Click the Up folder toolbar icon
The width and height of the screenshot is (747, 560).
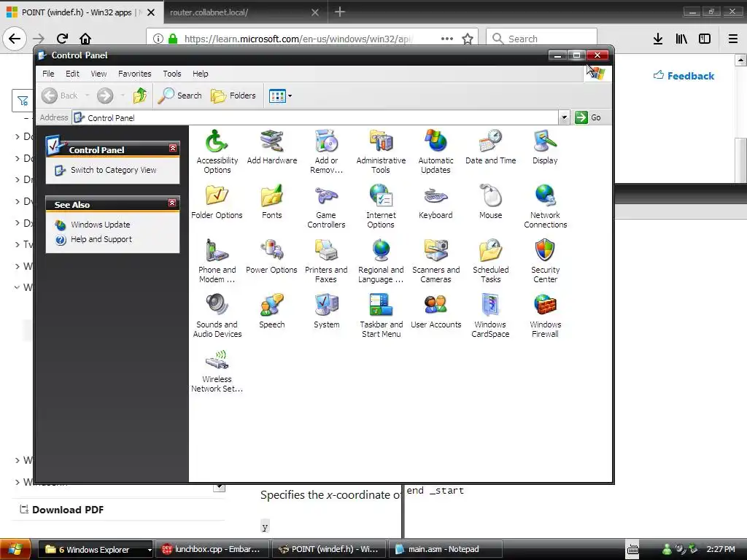tap(139, 96)
